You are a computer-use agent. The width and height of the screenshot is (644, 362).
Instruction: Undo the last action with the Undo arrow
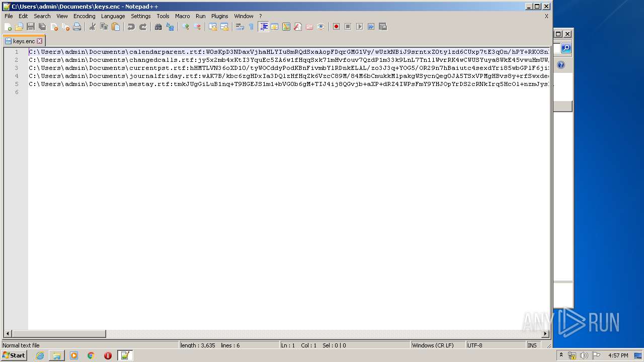pyautogui.click(x=131, y=27)
